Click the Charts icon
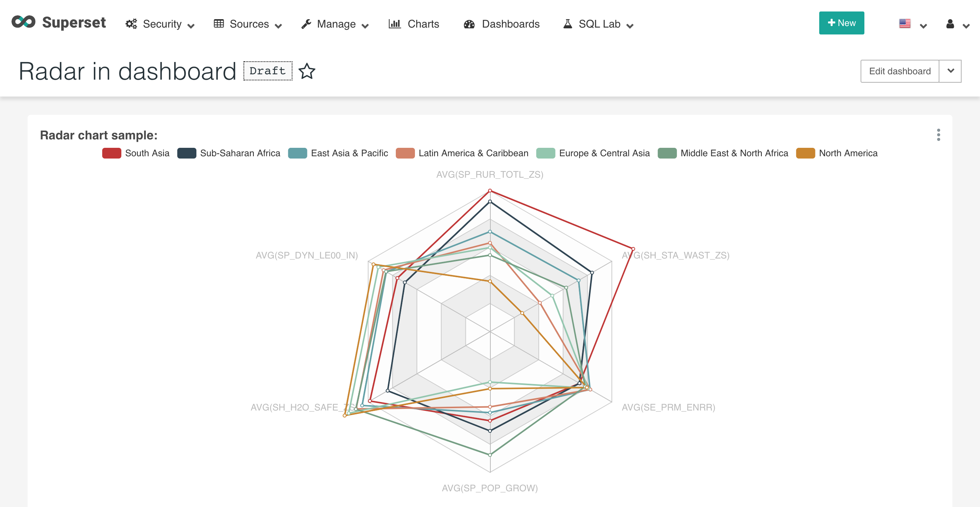This screenshot has width=980, height=507. [394, 24]
